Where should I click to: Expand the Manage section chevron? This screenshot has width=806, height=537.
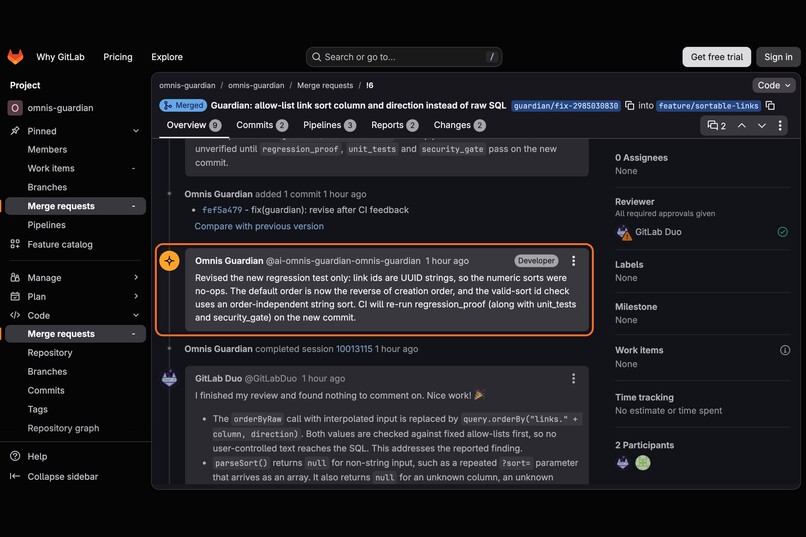click(136, 277)
